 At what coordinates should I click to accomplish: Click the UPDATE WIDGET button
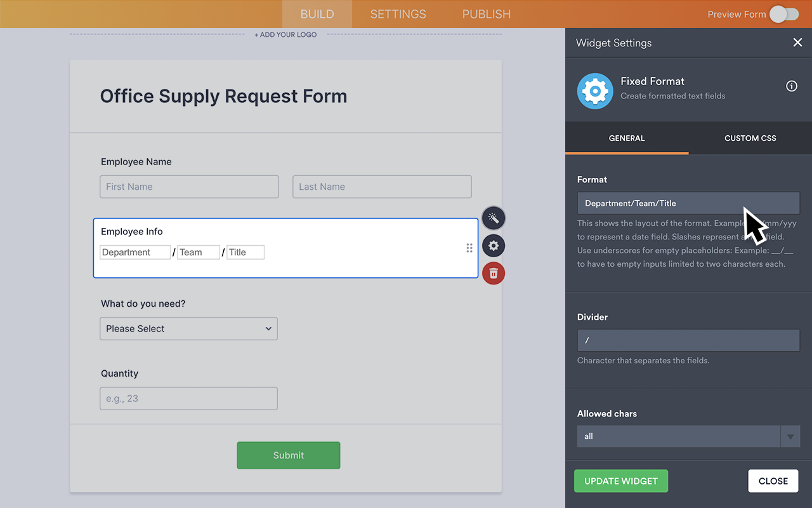pos(620,481)
